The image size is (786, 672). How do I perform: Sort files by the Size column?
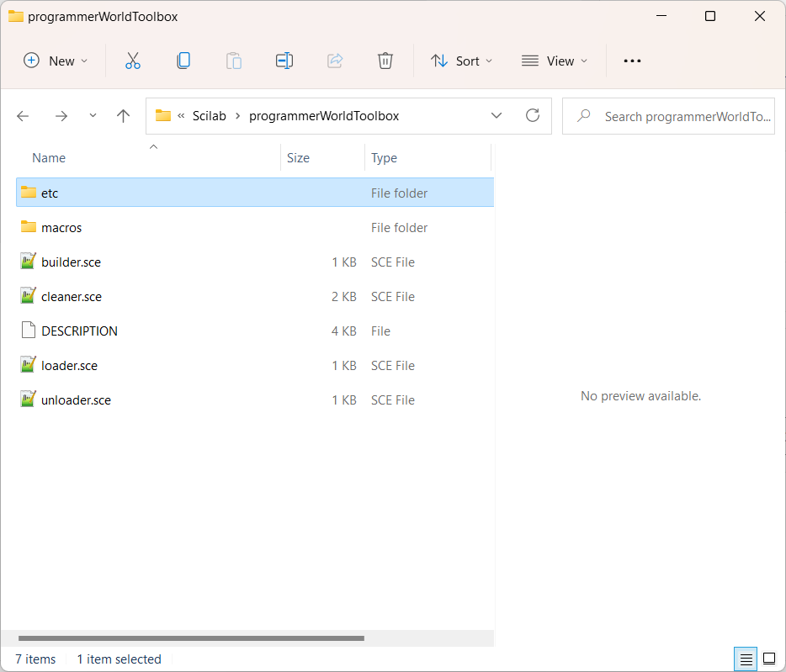point(298,158)
